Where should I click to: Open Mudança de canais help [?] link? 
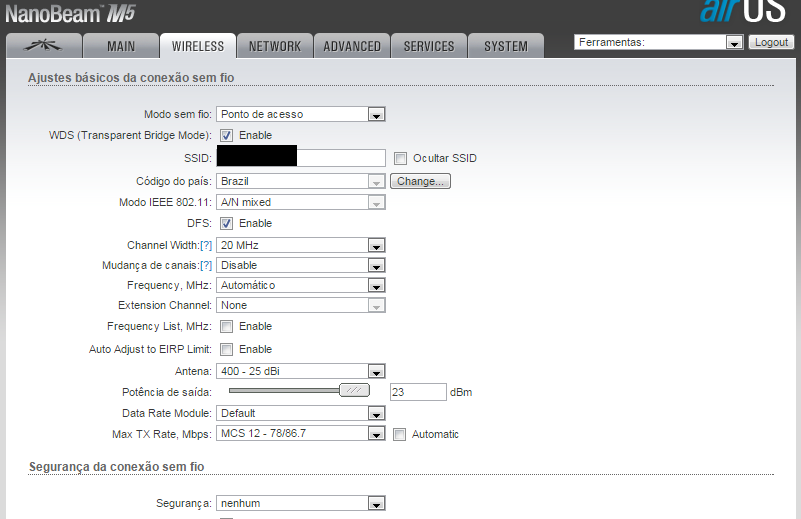point(206,265)
